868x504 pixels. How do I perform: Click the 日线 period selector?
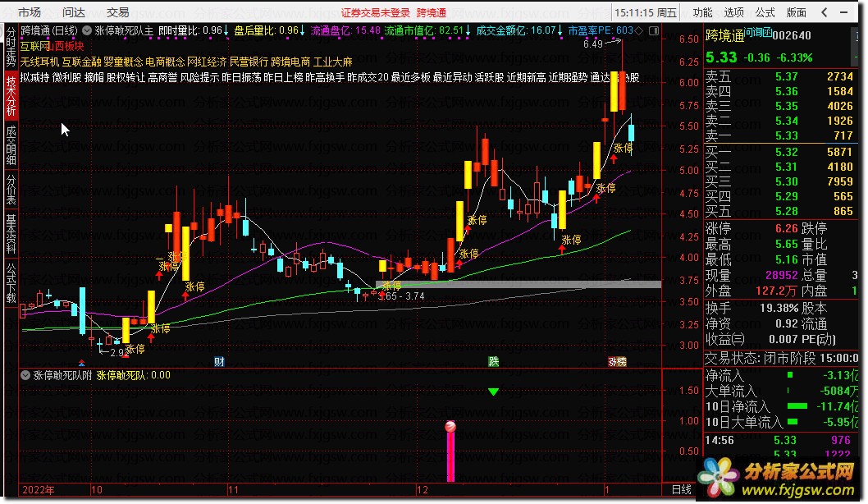682,489
